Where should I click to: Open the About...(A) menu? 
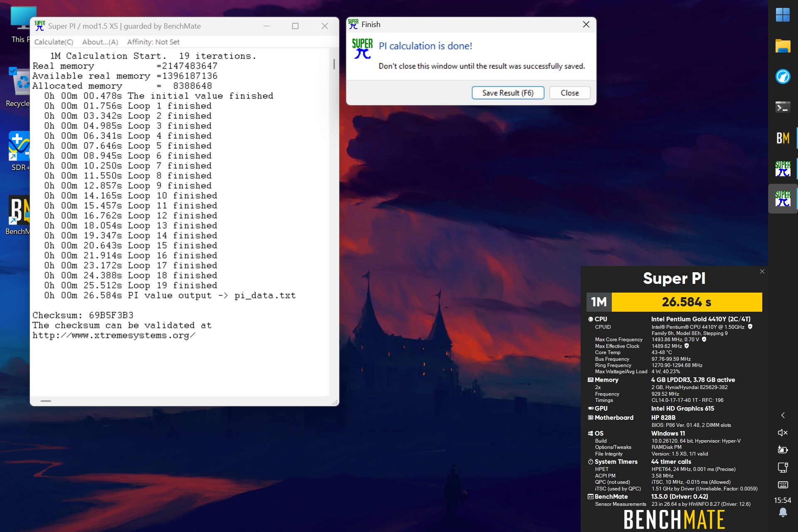(x=100, y=42)
